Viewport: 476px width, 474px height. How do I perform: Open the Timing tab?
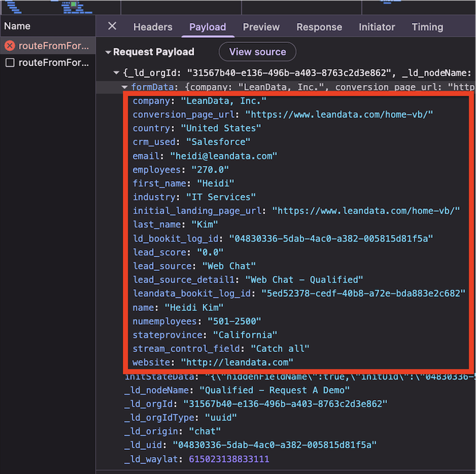427,27
